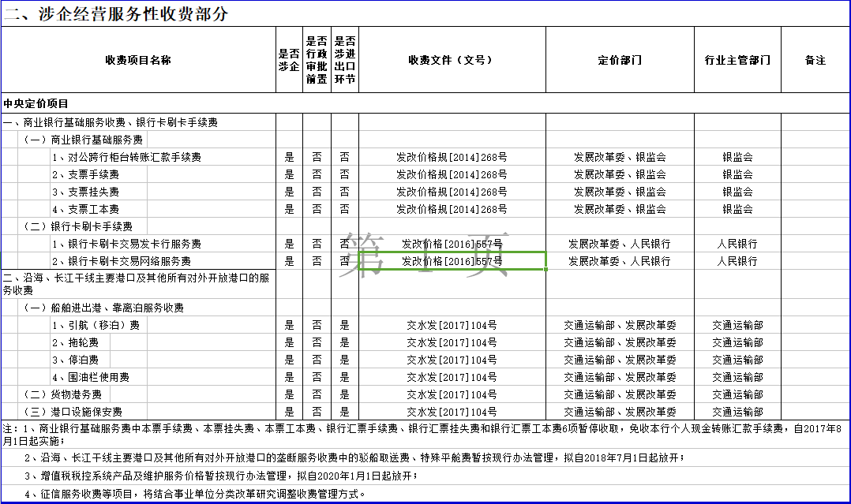The width and height of the screenshot is (851, 504).
Task: Click 交水发[2017]104号 in 货物港务费 row
Action: (x=452, y=395)
